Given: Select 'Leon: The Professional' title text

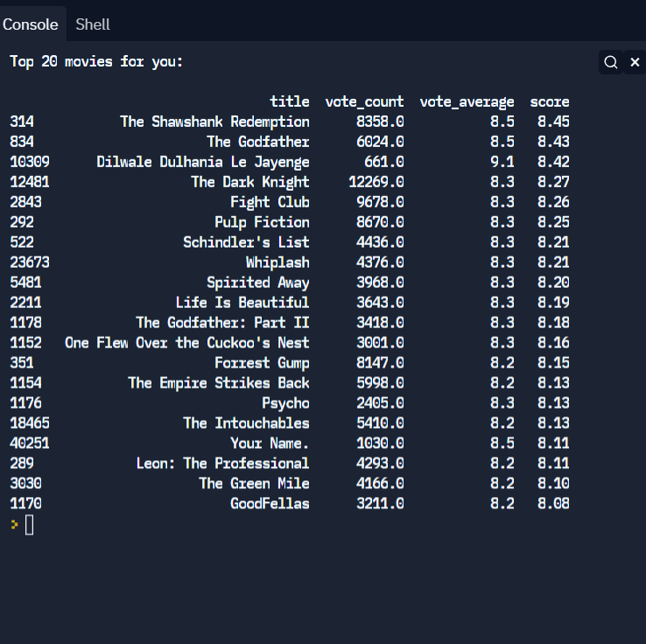Looking at the screenshot, I should click(223, 464).
